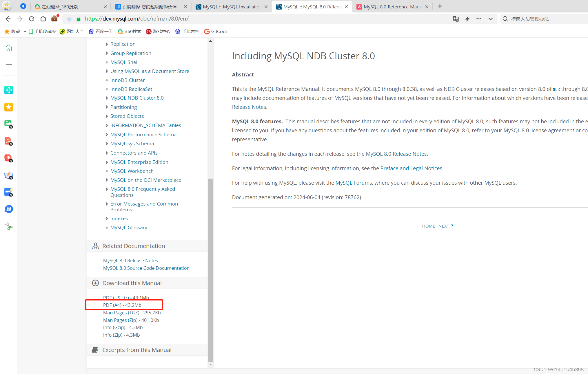
Task: Open the GitCode bookmark
Action: tap(216, 31)
